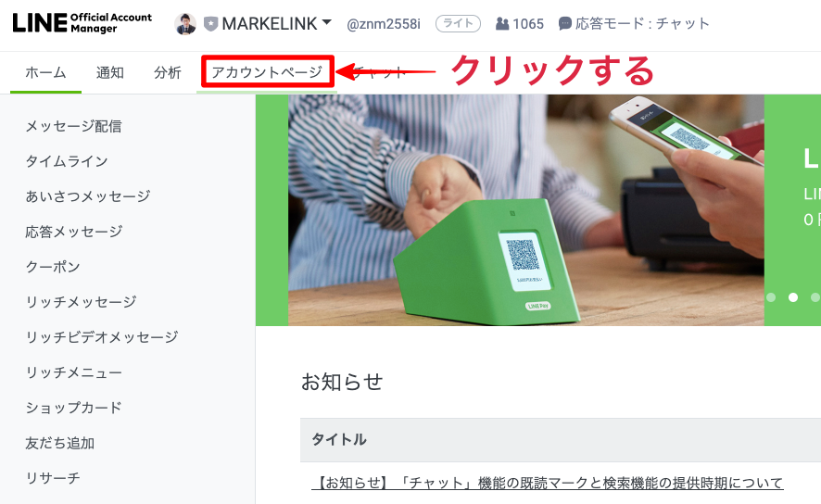Click the ライト plan badge

[x=458, y=23]
